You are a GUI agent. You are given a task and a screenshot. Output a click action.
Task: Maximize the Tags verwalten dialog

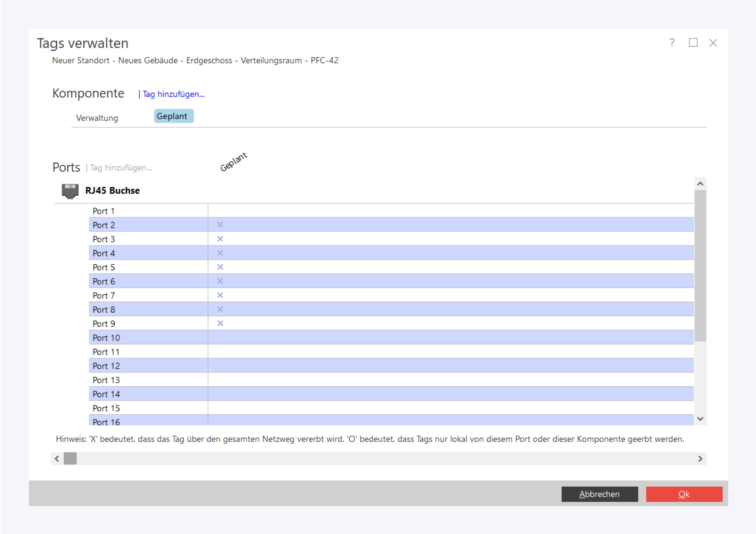693,43
